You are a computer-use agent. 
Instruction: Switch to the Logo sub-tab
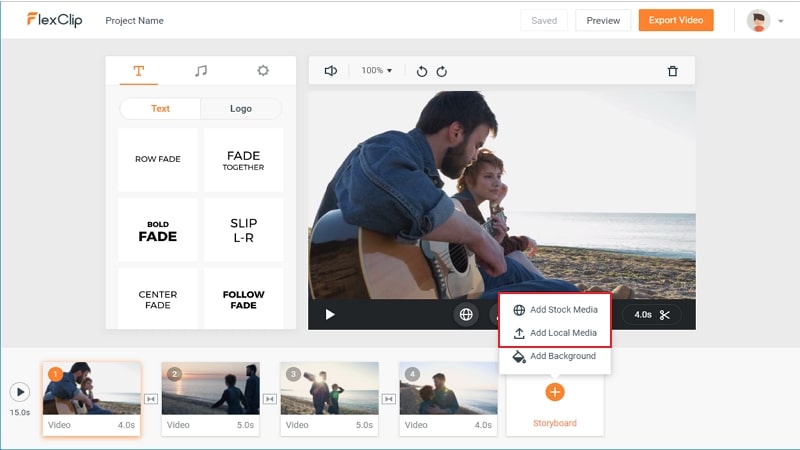click(241, 109)
